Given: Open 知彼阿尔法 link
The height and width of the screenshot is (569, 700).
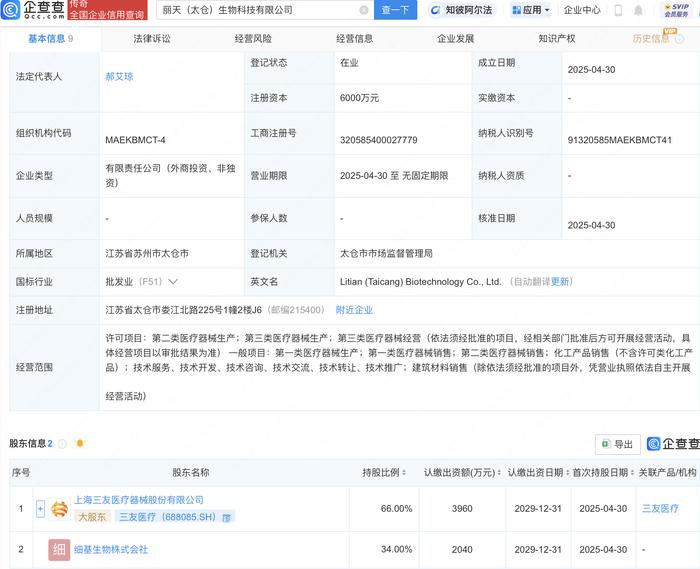Looking at the screenshot, I should click(x=462, y=10).
